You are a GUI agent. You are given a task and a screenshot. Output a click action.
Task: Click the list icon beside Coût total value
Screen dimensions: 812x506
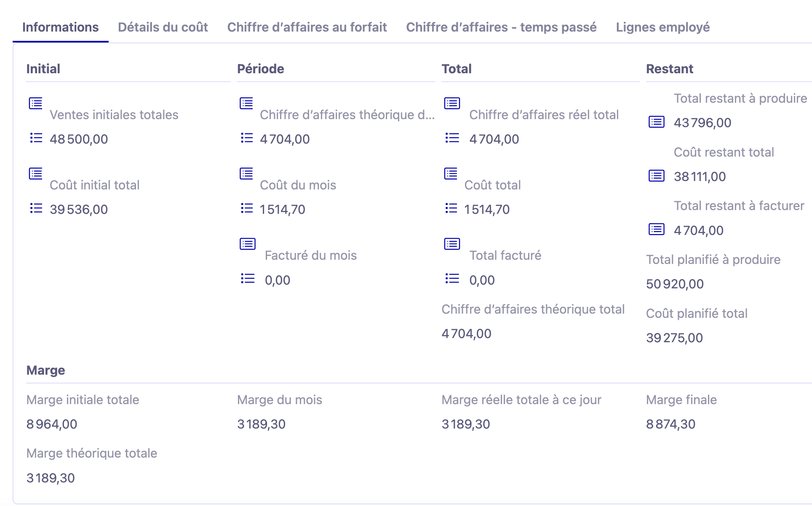tap(451, 208)
